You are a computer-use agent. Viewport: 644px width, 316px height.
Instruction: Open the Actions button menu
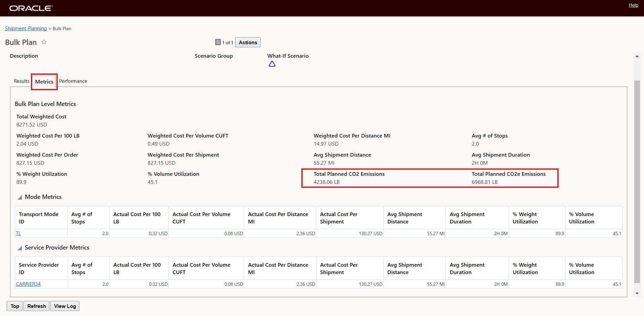[x=248, y=42]
